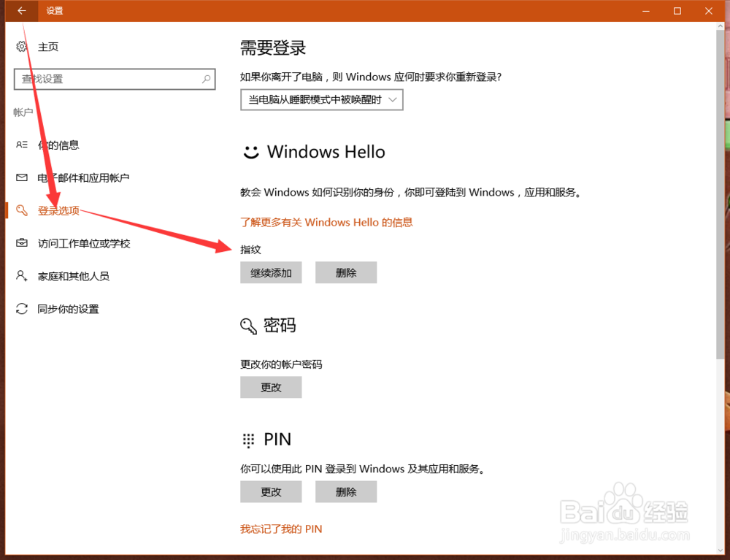Click the 更改你的帐户密码 text

pyautogui.click(x=281, y=364)
